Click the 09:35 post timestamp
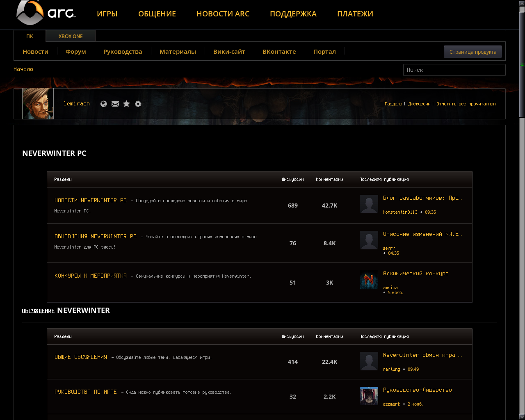 (x=430, y=212)
